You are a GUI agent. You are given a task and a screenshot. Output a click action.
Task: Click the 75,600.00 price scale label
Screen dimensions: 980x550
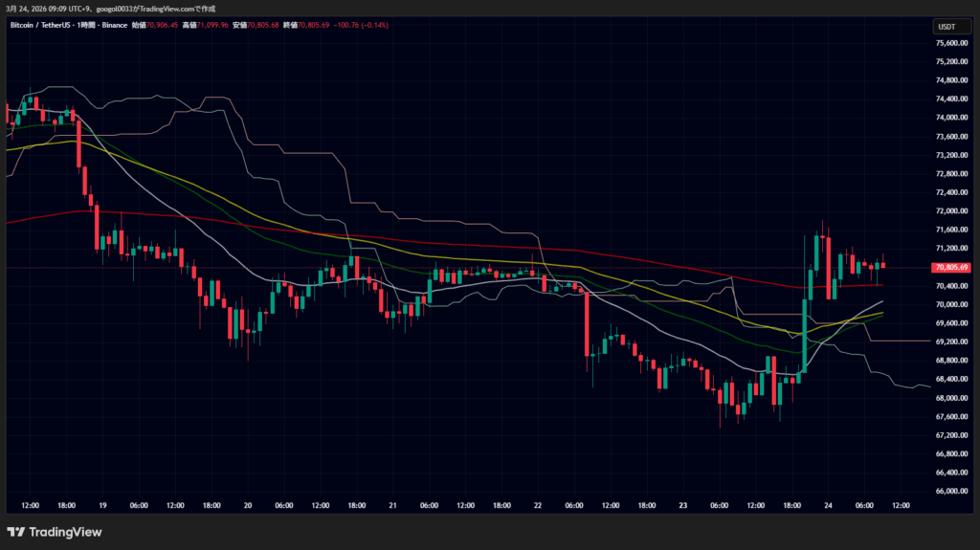tap(952, 43)
